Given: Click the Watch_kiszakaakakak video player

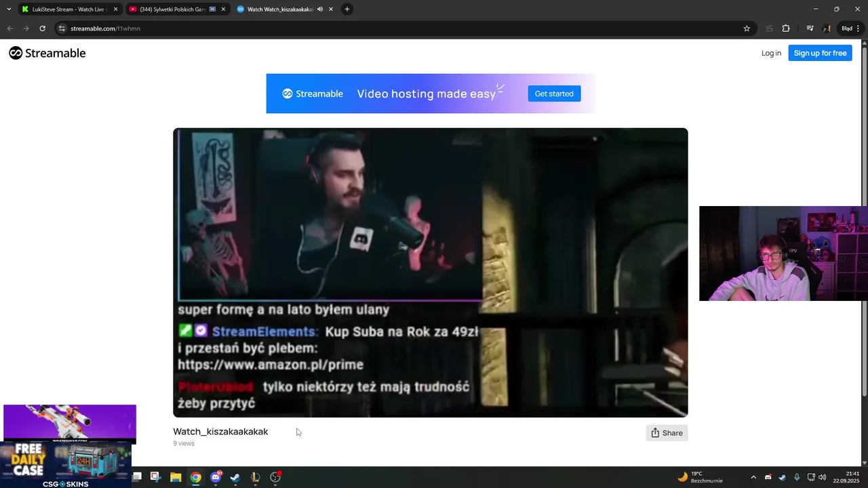Looking at the screenshot, I should coord(430,272).
